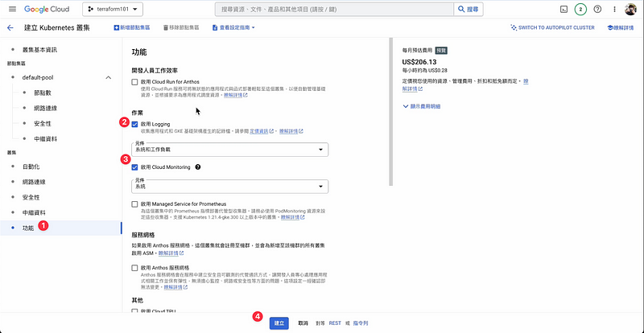Collapse the default-pool chevron

(x=109, y=77)
